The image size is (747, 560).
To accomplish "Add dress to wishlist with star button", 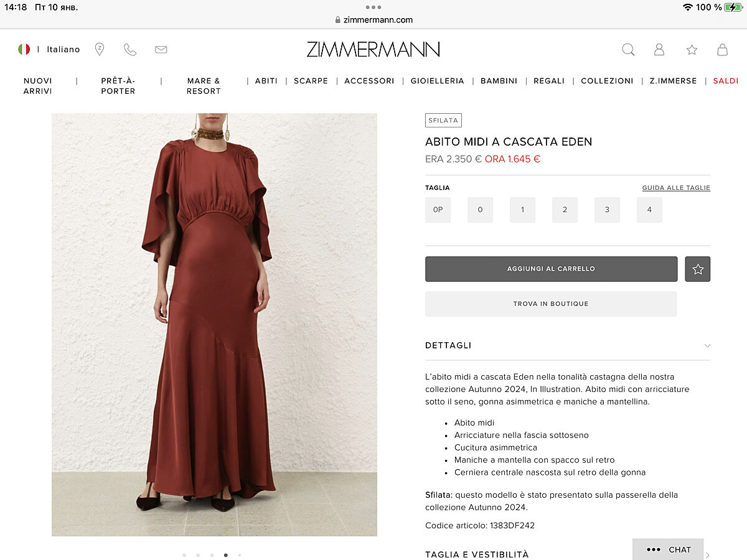I will click(698, 269).
